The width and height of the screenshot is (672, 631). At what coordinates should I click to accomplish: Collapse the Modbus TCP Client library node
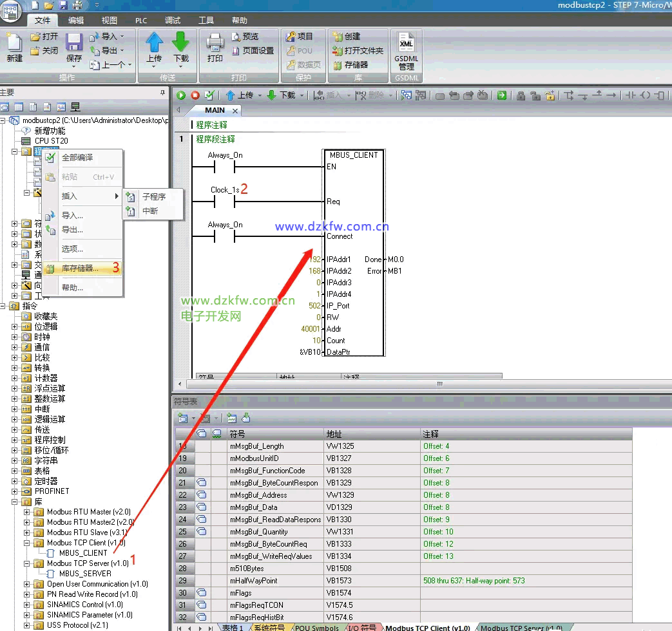pos(27,543)
